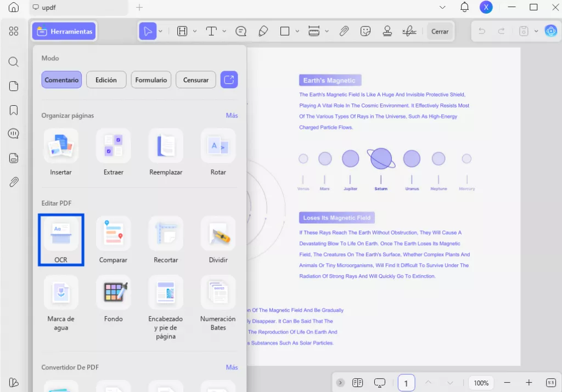This screenshot has width=562, height=392.
Task: Open attachments panel in left sidebar
Action: click(x=14, y=182)
